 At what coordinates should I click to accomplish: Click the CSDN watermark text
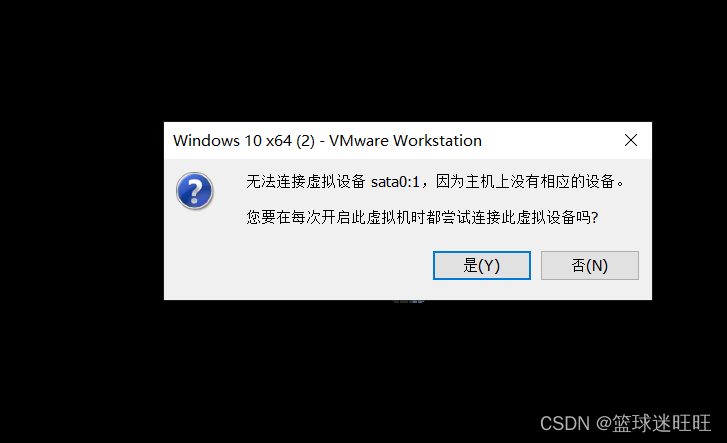565,424
